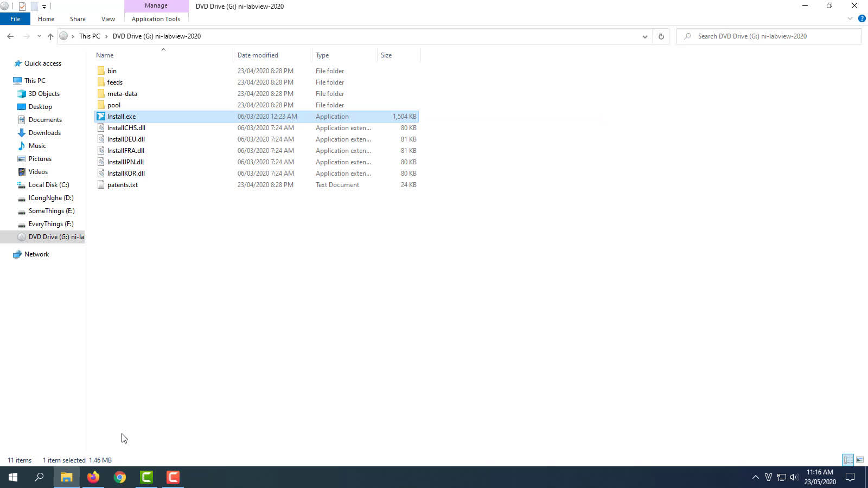Open the recent locations dropdown arrow

[x=39, y=36]
